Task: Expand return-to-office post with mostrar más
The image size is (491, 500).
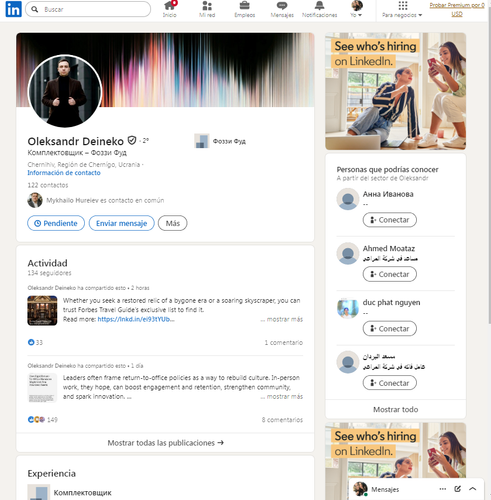Action: (282, 397)
